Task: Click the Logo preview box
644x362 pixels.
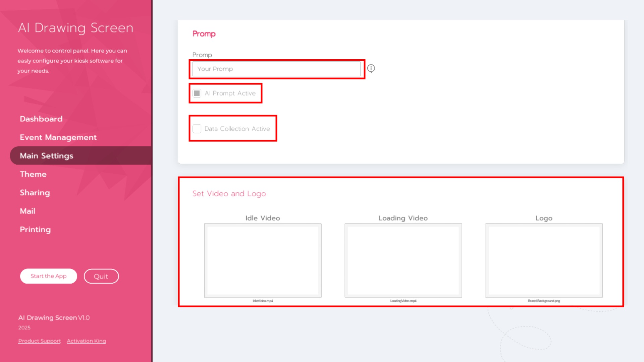Action: [544, 260]
